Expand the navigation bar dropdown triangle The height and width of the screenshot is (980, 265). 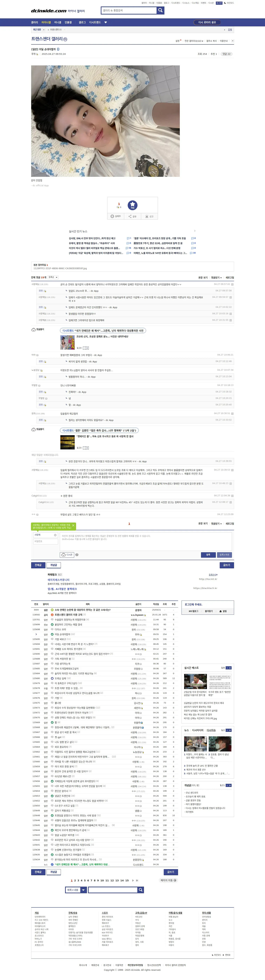click(105, 22)
